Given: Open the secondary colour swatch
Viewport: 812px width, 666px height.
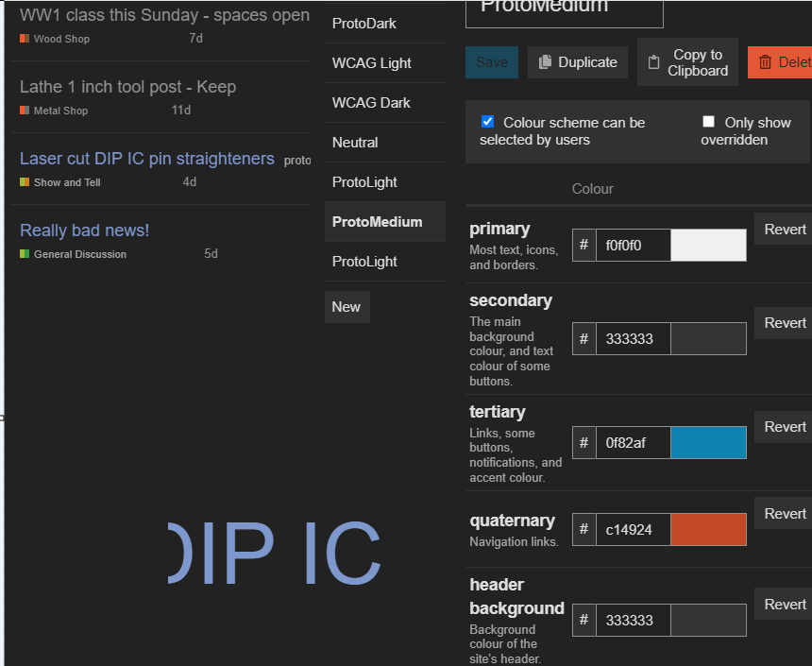Looking at the screenshot, I should [708, 338].
